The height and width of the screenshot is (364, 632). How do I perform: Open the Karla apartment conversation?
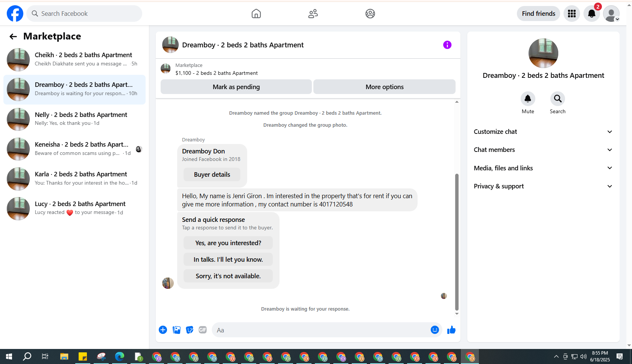pos(74,179)
